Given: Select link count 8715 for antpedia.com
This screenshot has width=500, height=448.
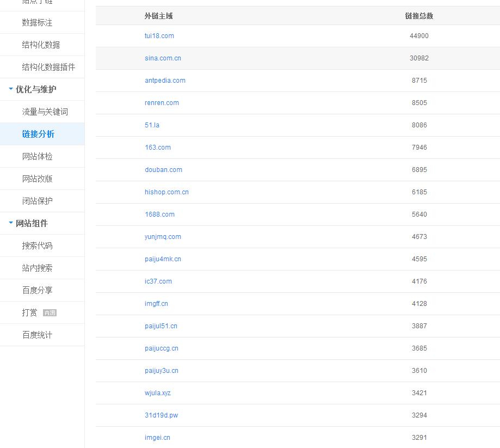Looking at the screenshot, I should (419, 81).
